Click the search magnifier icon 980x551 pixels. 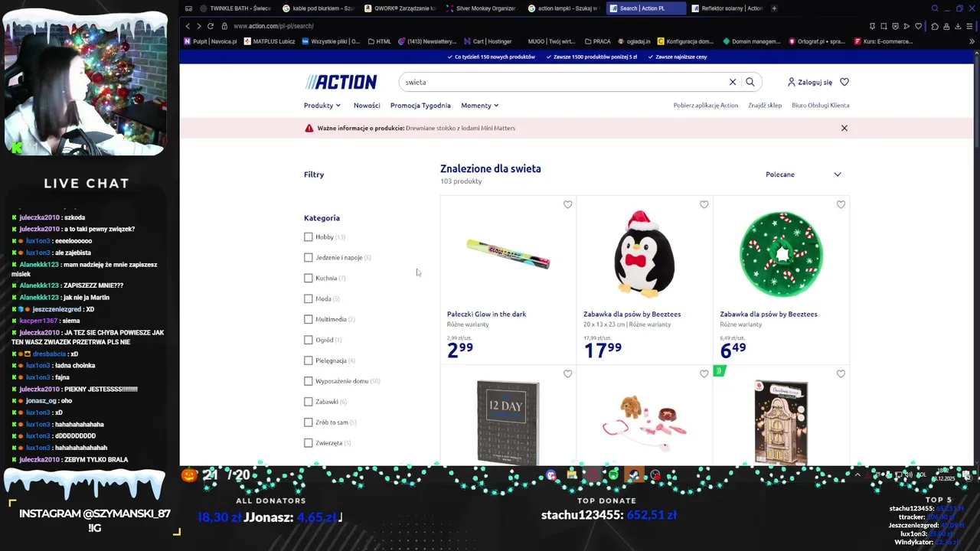[750, 82]
